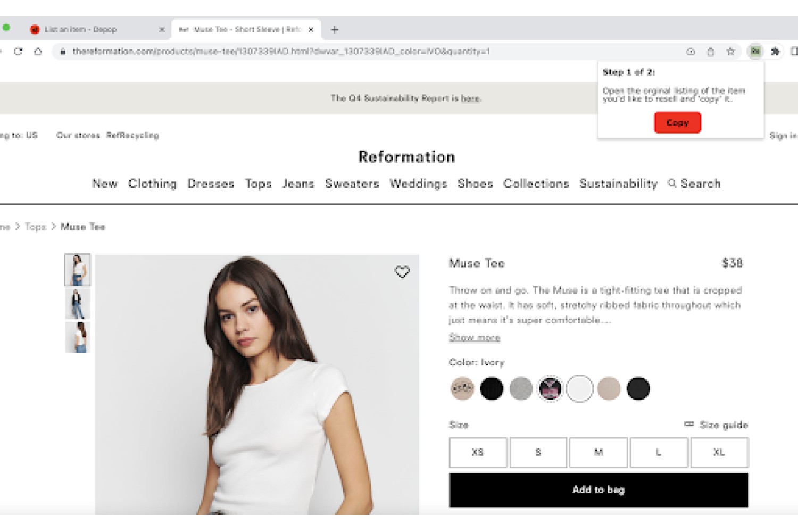Click the green reseller extension icon
This screenshot has width=798, height=532.
[x=755, y=52]
